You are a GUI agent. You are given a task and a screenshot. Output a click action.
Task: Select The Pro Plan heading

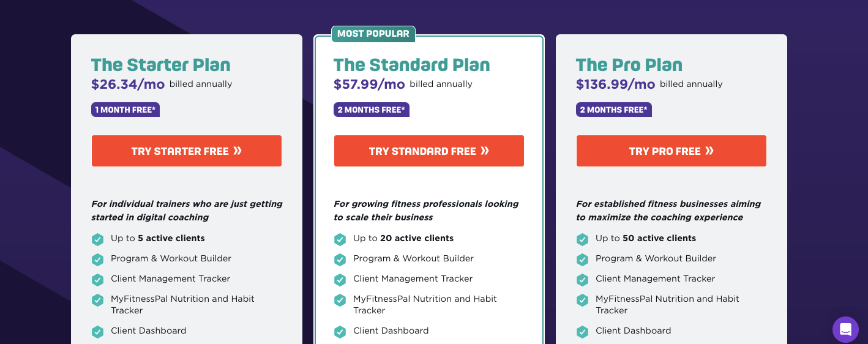(x=629, y=65)
